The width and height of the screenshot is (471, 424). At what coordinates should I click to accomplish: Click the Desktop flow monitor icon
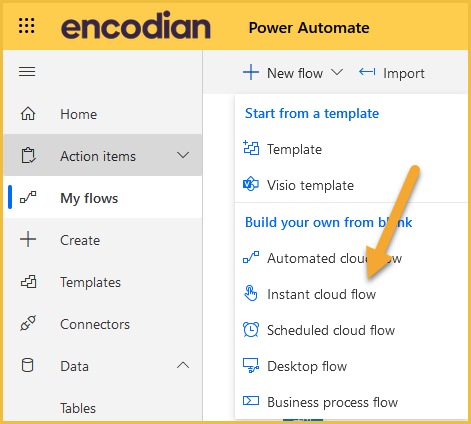click(x=251, y=366)
